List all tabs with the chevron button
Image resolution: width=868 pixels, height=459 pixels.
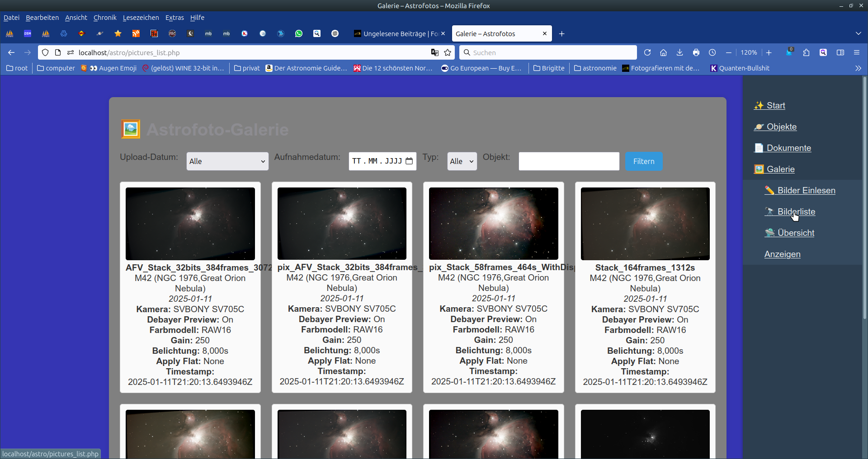(x=859, y=33)
